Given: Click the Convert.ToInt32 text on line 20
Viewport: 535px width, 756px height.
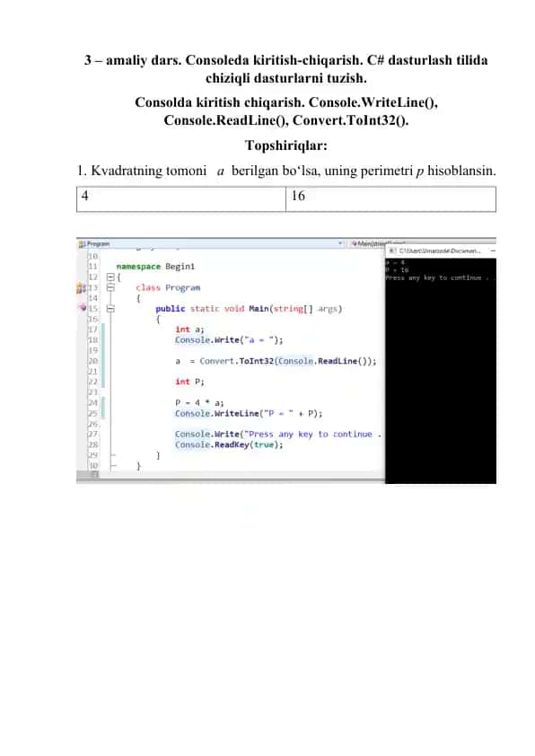Looking at the screenshot, I should [236, 361].
